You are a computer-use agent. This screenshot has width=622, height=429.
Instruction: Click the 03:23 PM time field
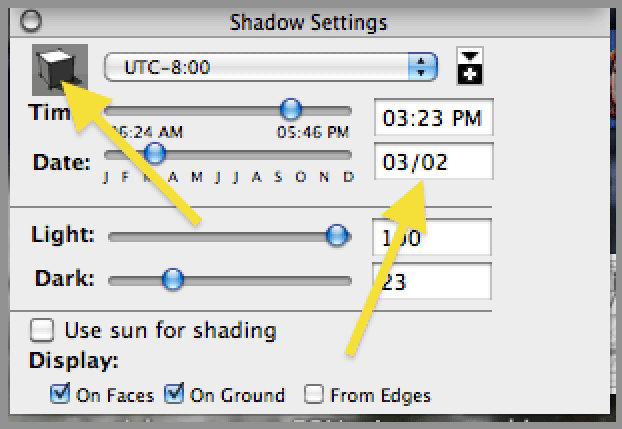(x=432, y=119)
